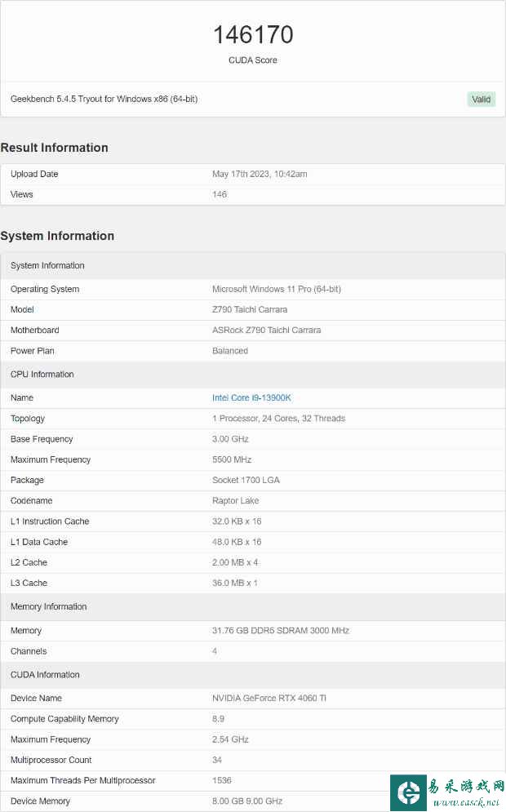Click the System Information main heading

(x=57, y=236)
